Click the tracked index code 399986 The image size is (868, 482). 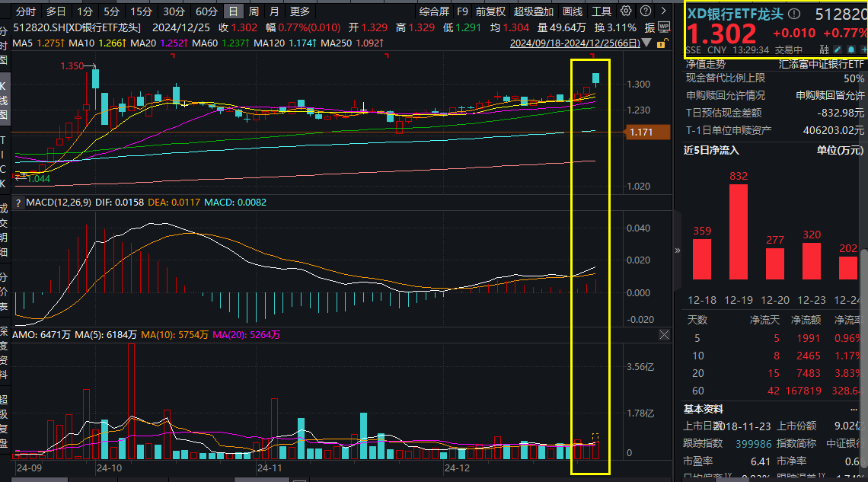754,444
